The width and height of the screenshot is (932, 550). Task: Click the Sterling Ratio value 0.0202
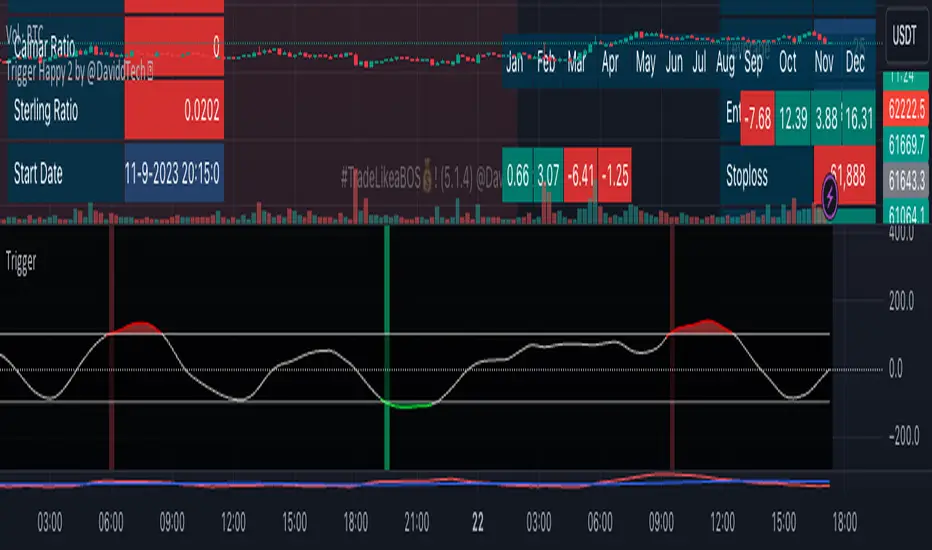[174, 110]
